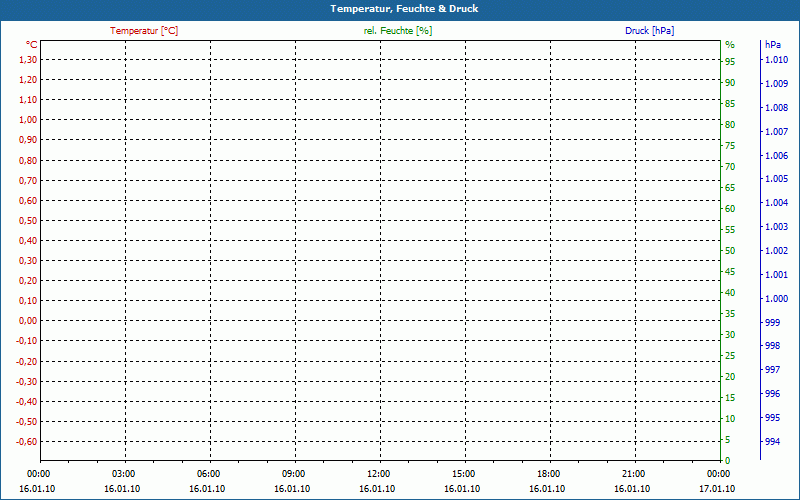This screenshot has height=500, width=800.
Task: Click the '-0,60' temperature axis value
Action: pyautogui.click(x=27, y=441)
